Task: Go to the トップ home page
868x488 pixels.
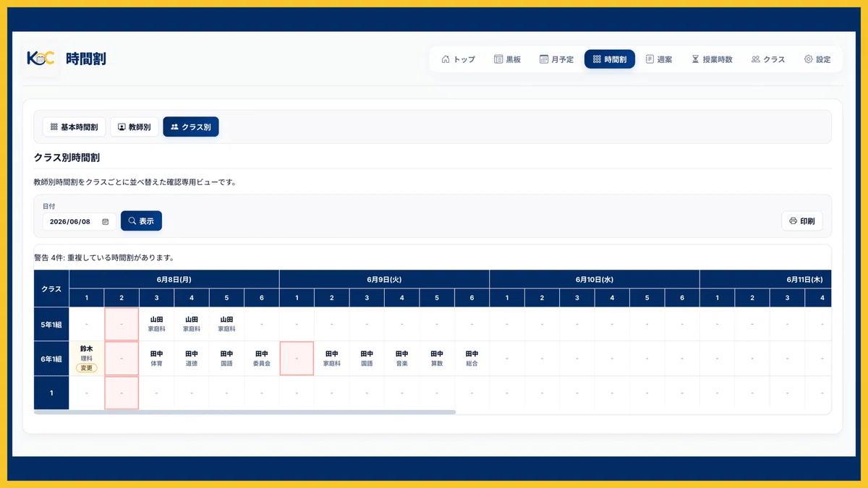Action: [458, 59]
